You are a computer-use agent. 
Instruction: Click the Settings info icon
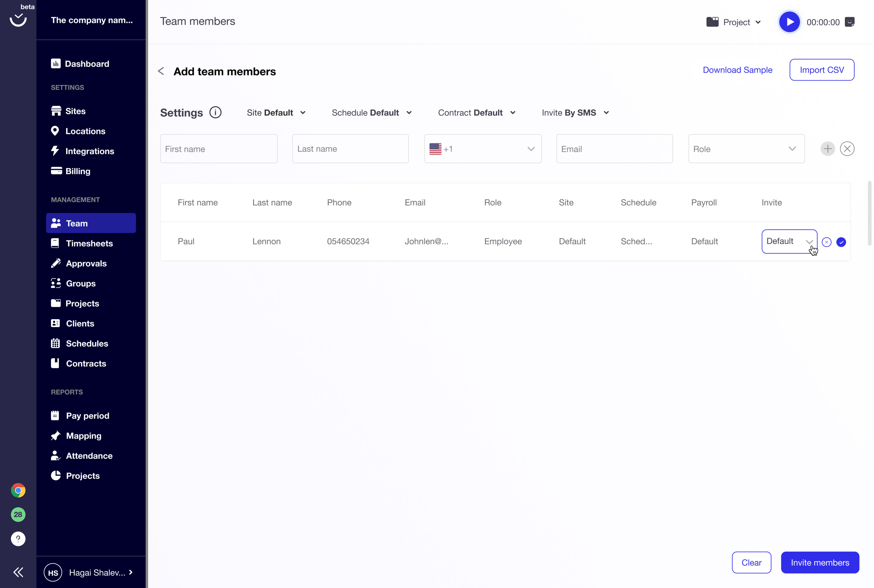click(x=215, y=112)
